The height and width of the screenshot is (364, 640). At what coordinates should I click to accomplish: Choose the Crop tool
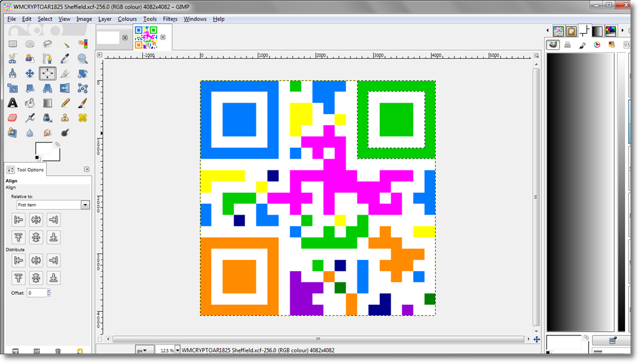pos(65,73)
